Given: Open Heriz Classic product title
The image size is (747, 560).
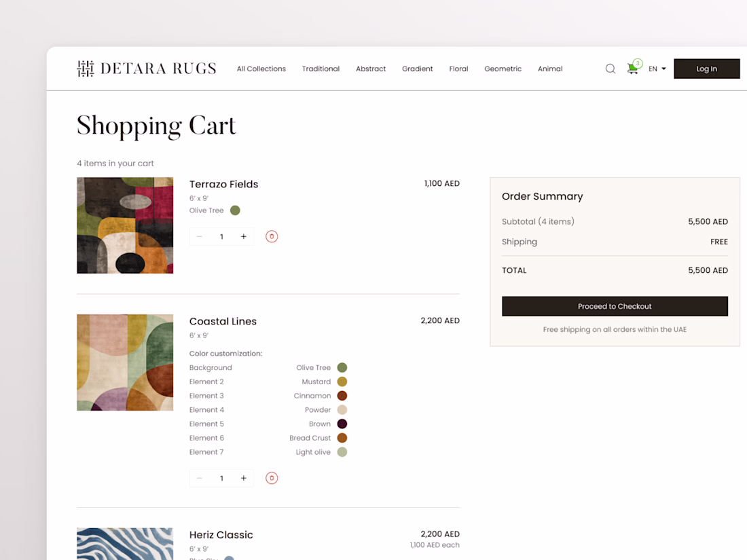Looking at the screenshot, I should [221, 535].
